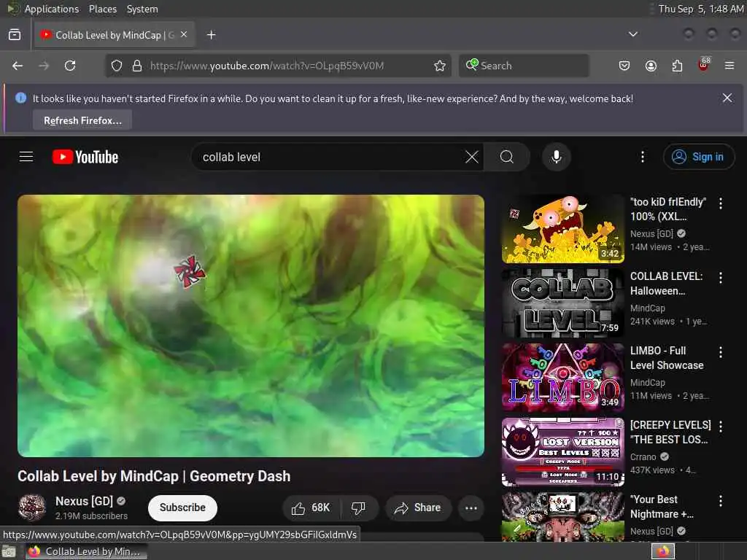The height and width of the screenshot is (560, 747).
Task: Open menu for COLLAB LEVEL Halloween video
Action: click(720, 278)
